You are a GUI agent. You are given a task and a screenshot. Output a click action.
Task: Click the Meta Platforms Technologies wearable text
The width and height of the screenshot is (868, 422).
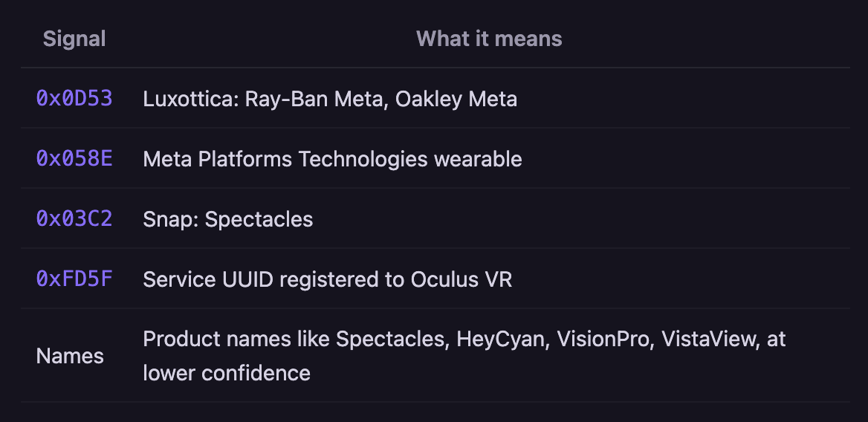[x=332, y=159]
